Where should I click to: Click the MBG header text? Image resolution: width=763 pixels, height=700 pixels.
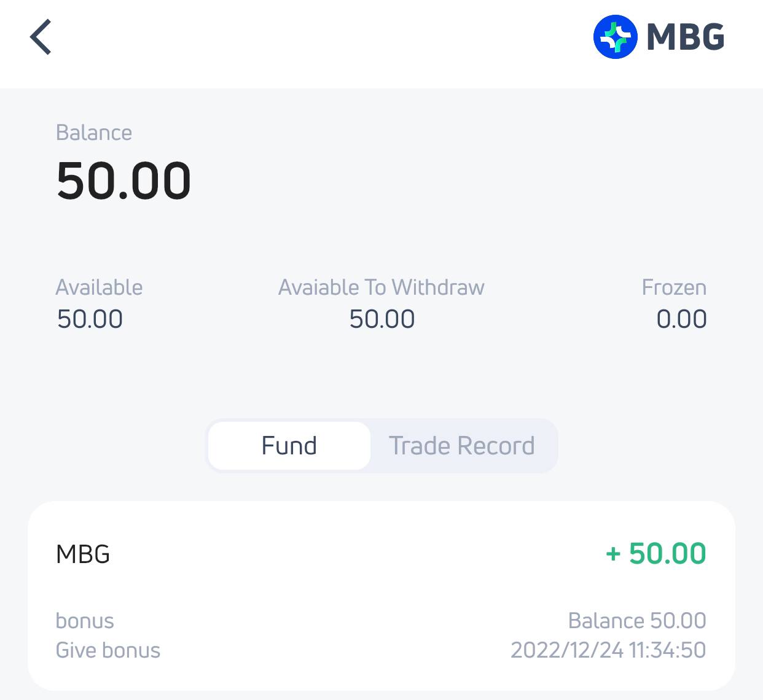(x=685, y=37)
